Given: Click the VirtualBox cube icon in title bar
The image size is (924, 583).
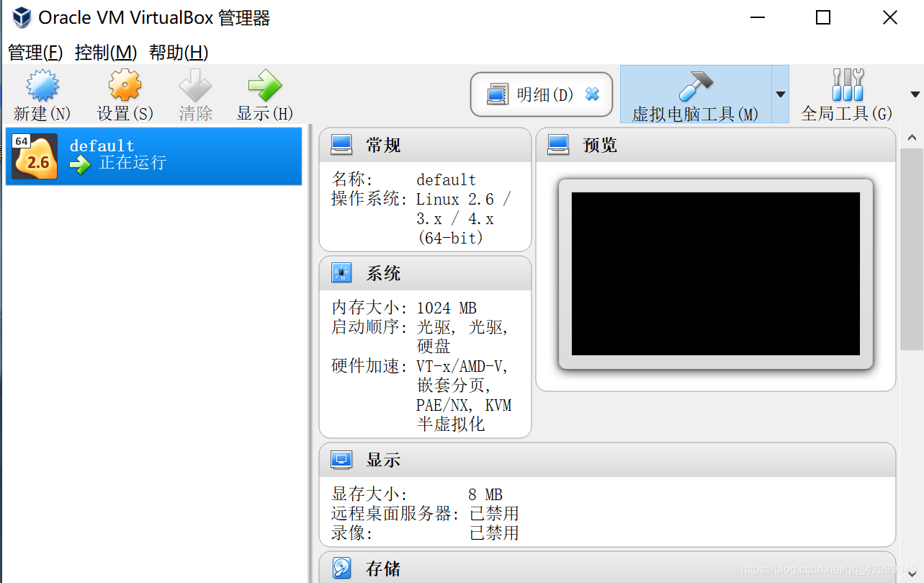Looking at the screenshot, I should point(22,17).
